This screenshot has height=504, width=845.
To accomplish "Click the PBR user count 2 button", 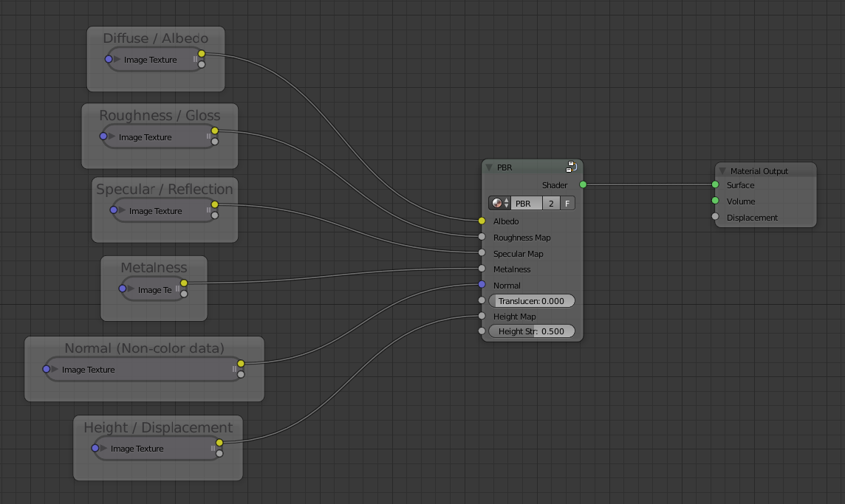I will click(x=551, y=204).
